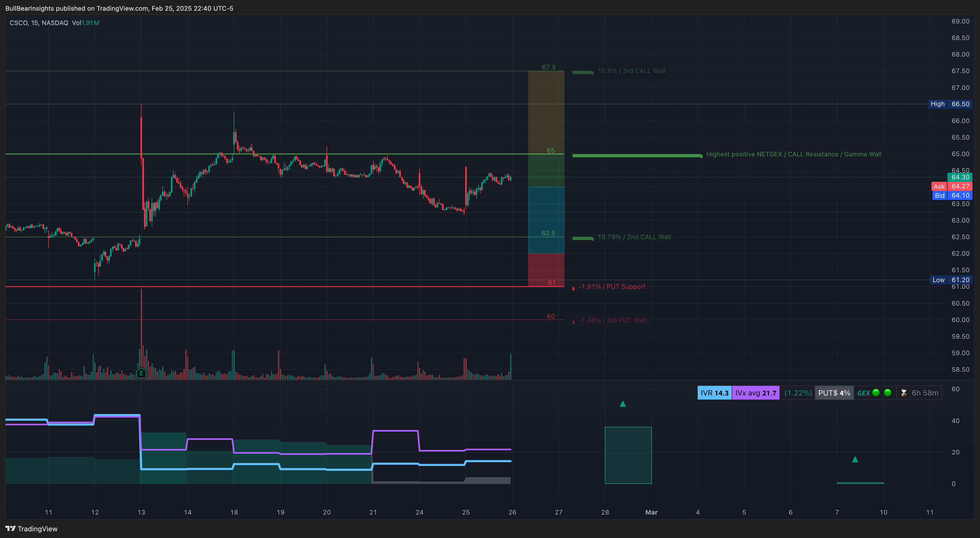The height and width of the screenshot is (538, 980).
Task: Click the Vol 1.91M volume reading
Action: coord(86,23)
